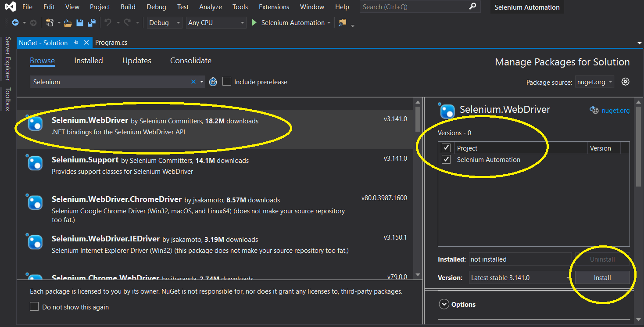Image resolution: width=644 pixels, height=327 pixels.
Task: Click the Install button
Action: click(x=602, y=277)
